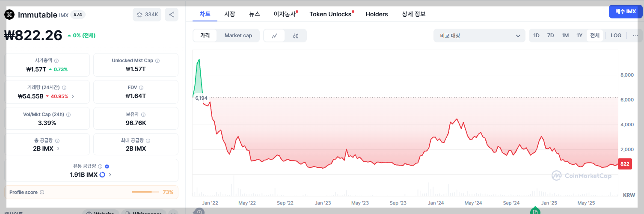Open info icon for Profile score
The height and width of the screenshot is (214, 644).
(42, 193)
